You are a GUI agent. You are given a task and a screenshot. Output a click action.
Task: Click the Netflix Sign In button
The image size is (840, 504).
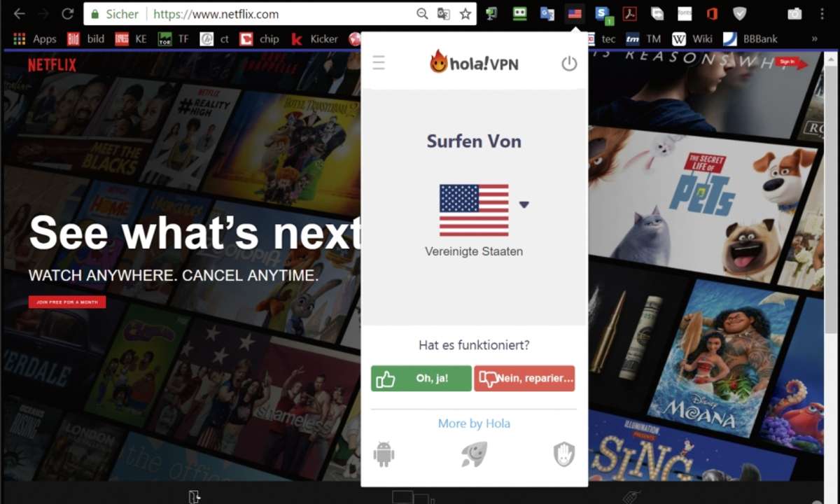click(x=787, y=62)
